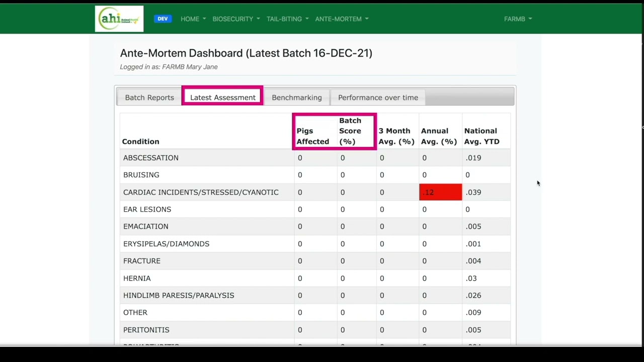Click national average .005 for Peritonitis
Viewport: 644px width, 362px height.
pyautogui.click(x=473, y=330)
